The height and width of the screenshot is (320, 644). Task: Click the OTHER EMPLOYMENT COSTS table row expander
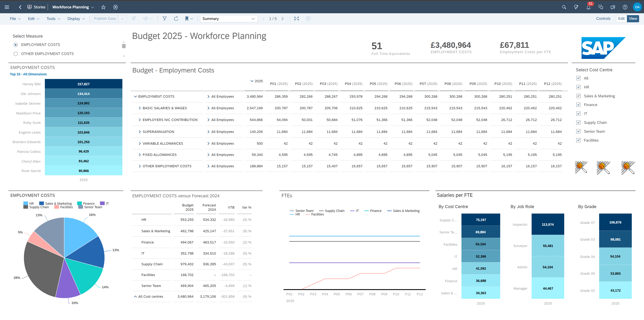pyautogui.click(x=140, y=166)
